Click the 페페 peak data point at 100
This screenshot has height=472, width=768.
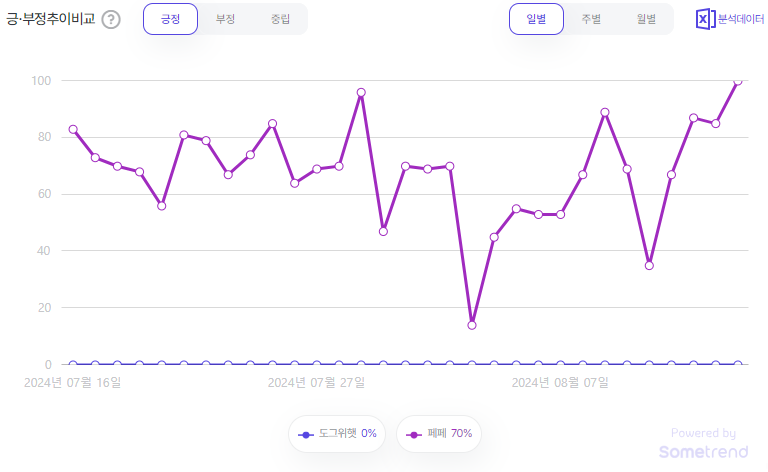pyautogui.click(x=738, y=81)
